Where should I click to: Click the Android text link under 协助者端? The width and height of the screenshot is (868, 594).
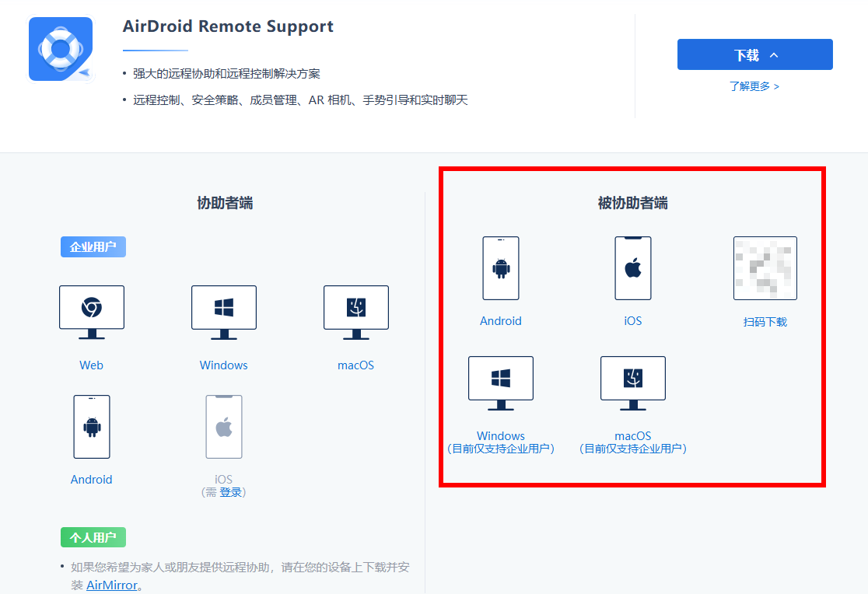point(91,480)
